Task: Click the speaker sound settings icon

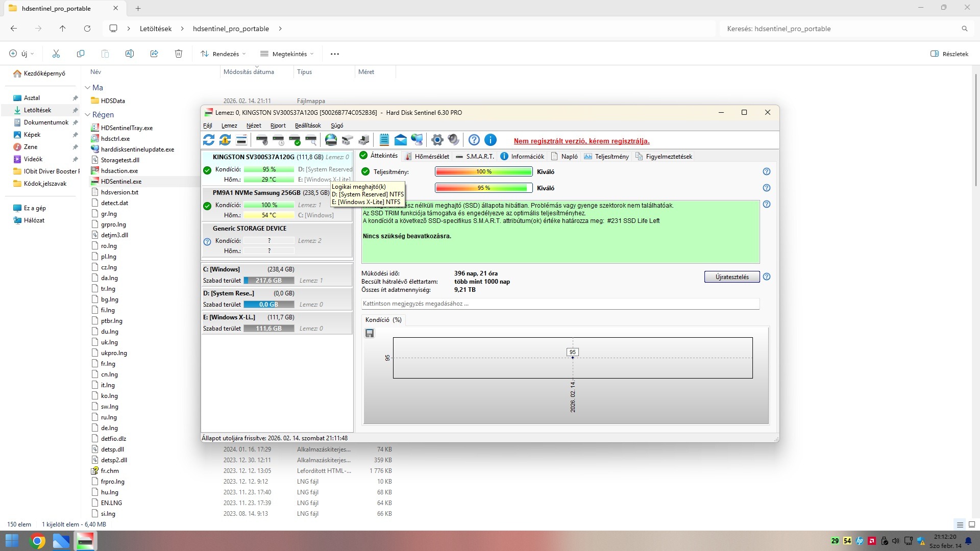Action: pos(453,140)
